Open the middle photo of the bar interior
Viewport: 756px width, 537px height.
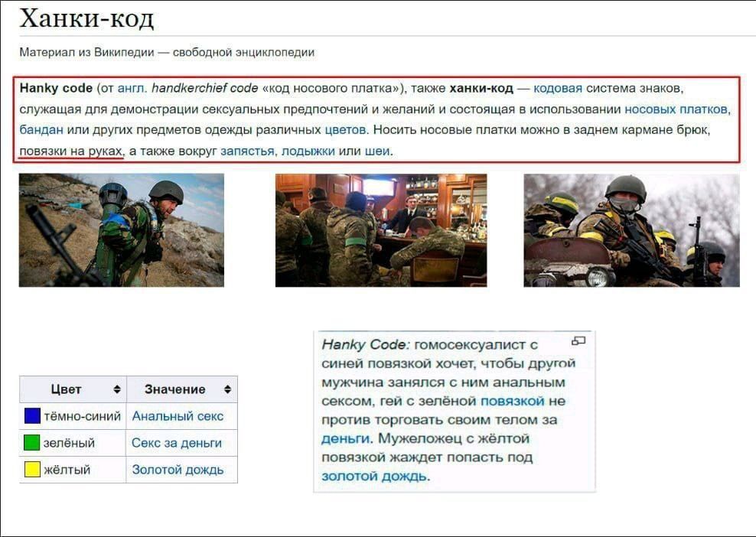pyautogui.click(x=380, y=229)
